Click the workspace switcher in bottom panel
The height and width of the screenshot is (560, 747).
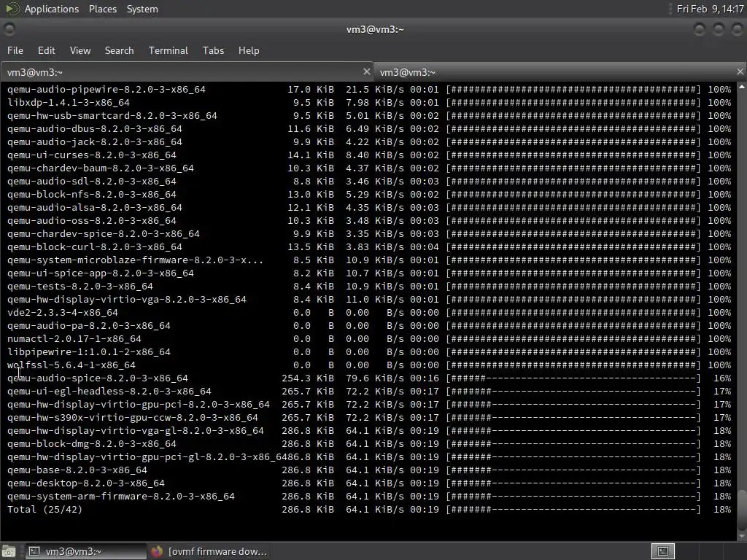click(662, 551)
